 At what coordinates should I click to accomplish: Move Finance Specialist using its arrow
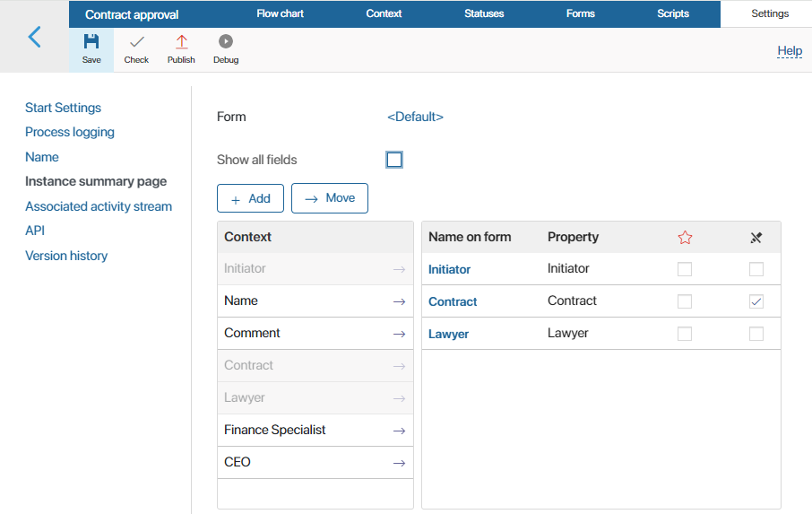point(399,431)
